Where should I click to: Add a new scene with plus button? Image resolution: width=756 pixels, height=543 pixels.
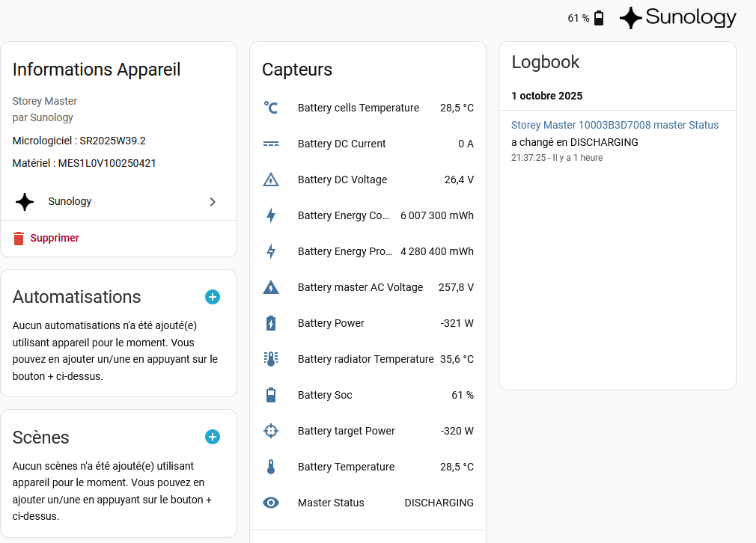(x=213, y=437)
